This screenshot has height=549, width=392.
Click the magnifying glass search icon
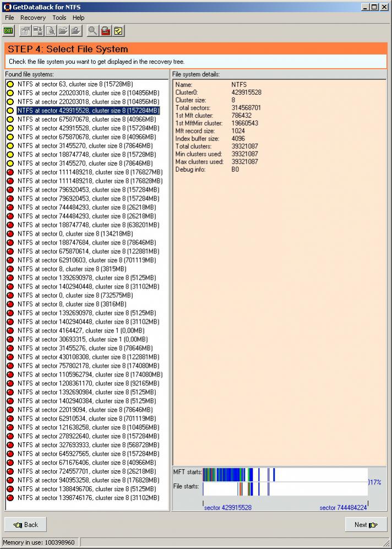(x=92, y=31)
